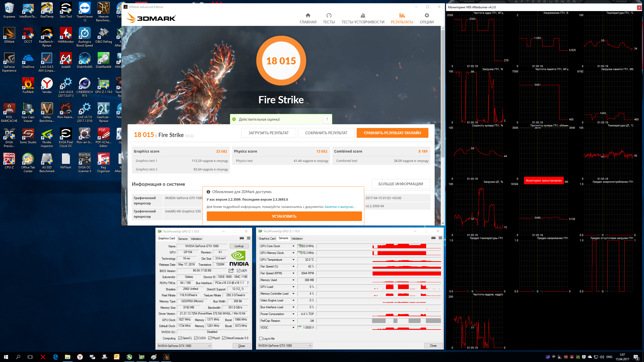The height and width of the screenshot is (362, 644).
Task: Click BIOS share/export icon in GPU-Z
Action: point(231,270)
